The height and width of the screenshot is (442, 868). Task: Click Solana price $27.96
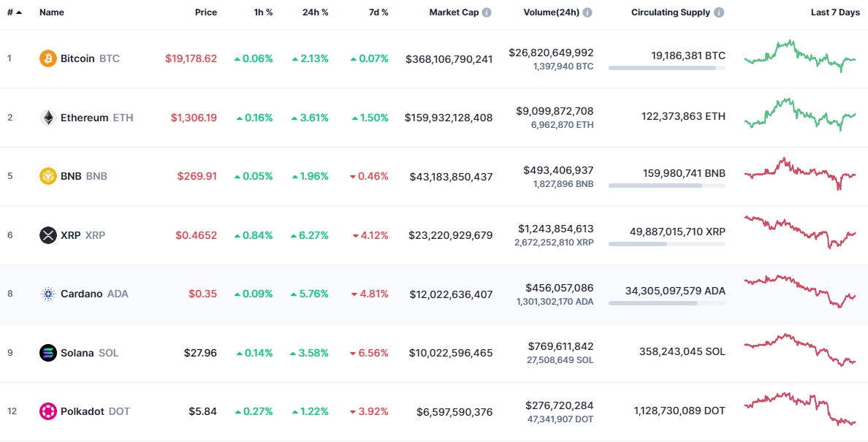coord(200,352)
